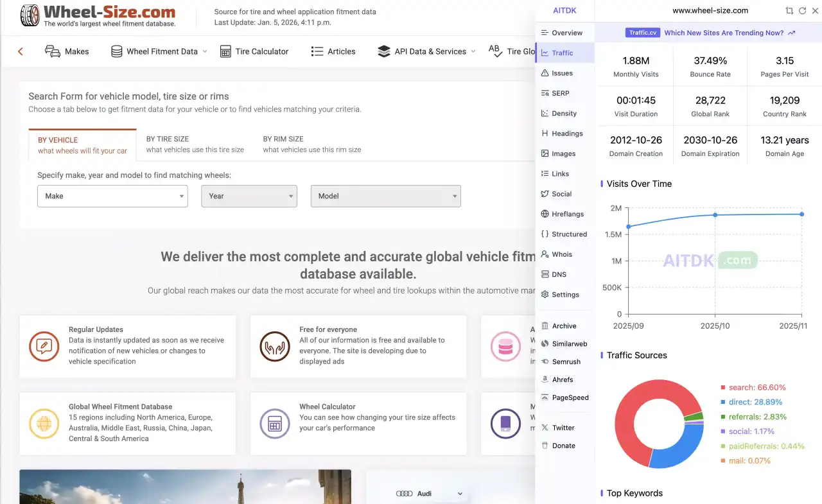Open the SERP section in AITDK
This screenshot has width=822, height=504.
point(564,93)
